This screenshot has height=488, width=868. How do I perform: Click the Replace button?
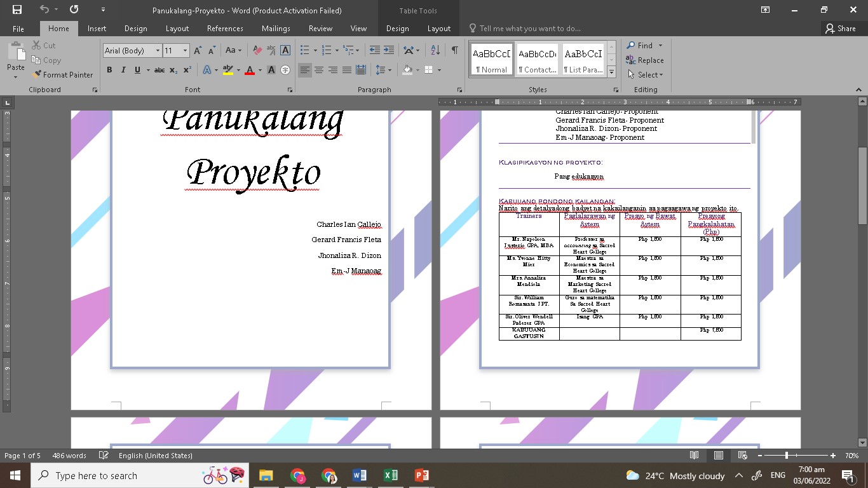645,60
